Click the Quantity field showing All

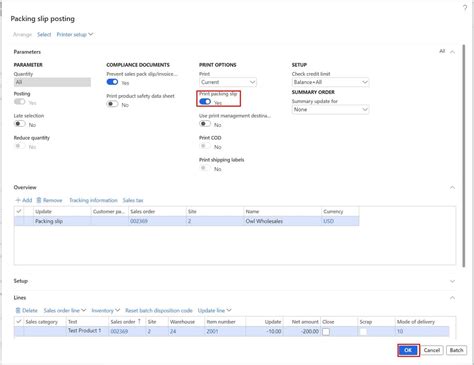[x=52, y=82]
